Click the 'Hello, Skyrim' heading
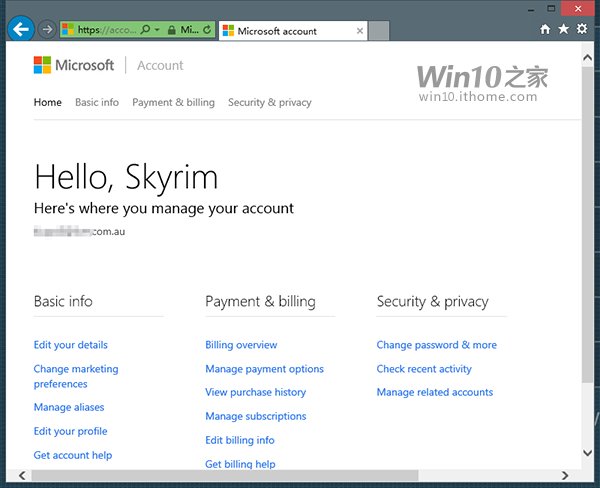600x488 pixels. (x=126, y=177)
